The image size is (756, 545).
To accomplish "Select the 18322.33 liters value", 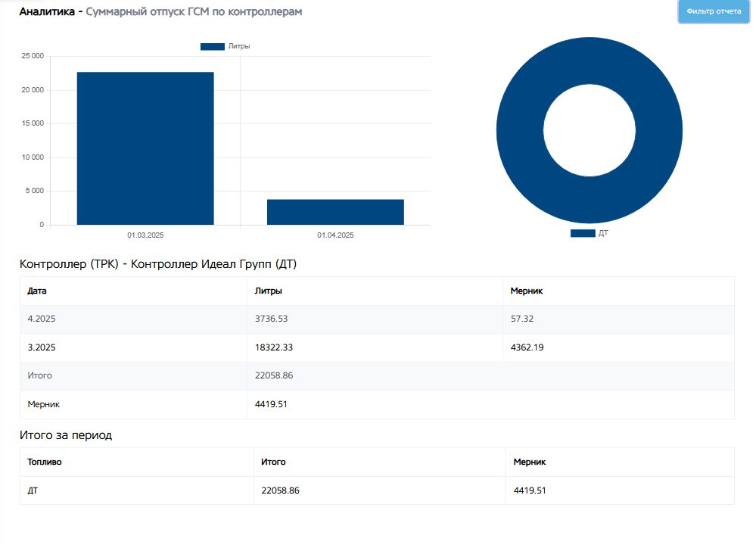I will pyautogui.click(x=273, y=347).
